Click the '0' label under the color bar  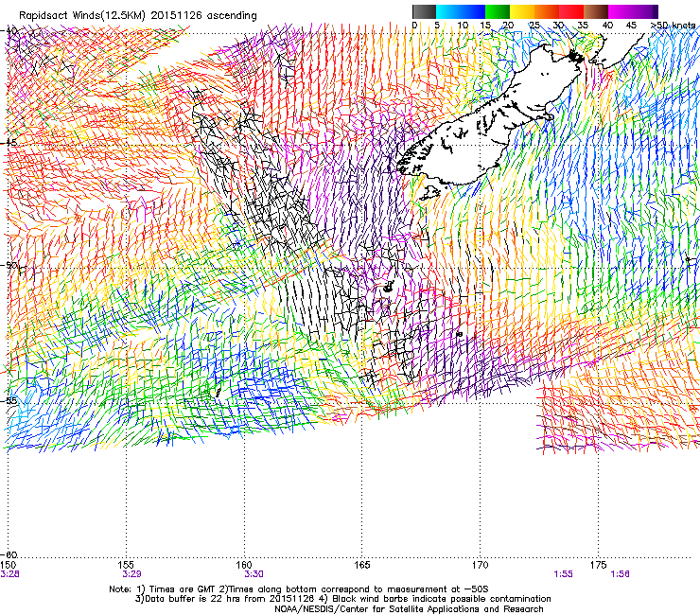414,26
